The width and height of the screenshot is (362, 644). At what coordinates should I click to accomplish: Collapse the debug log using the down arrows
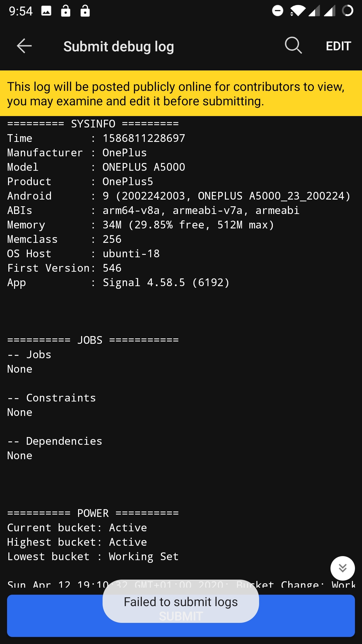(343, 568)
